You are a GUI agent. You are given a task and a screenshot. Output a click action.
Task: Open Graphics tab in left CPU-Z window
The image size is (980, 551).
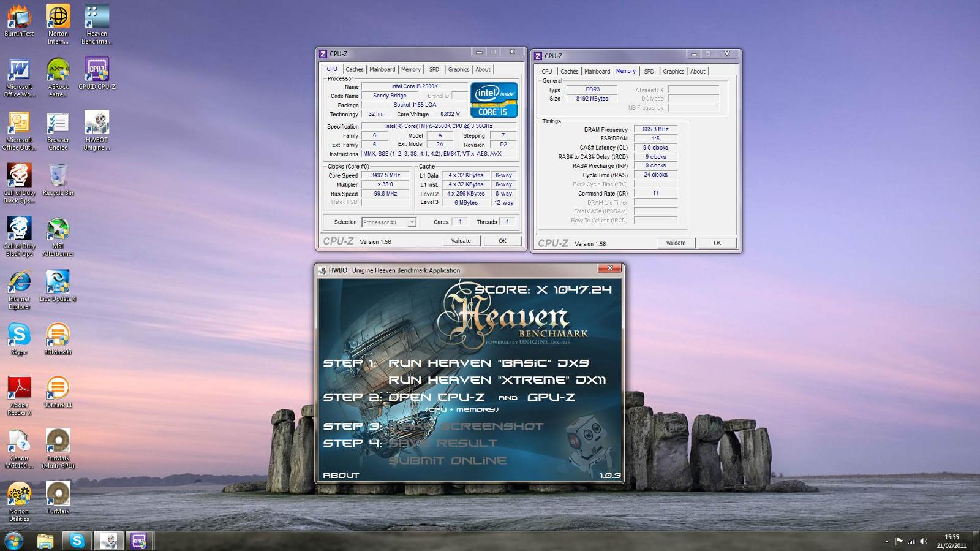(x=459, y=69)
